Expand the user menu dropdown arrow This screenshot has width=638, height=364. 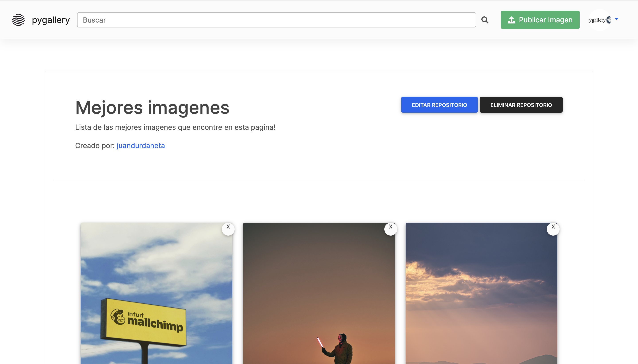pos(617,19)
